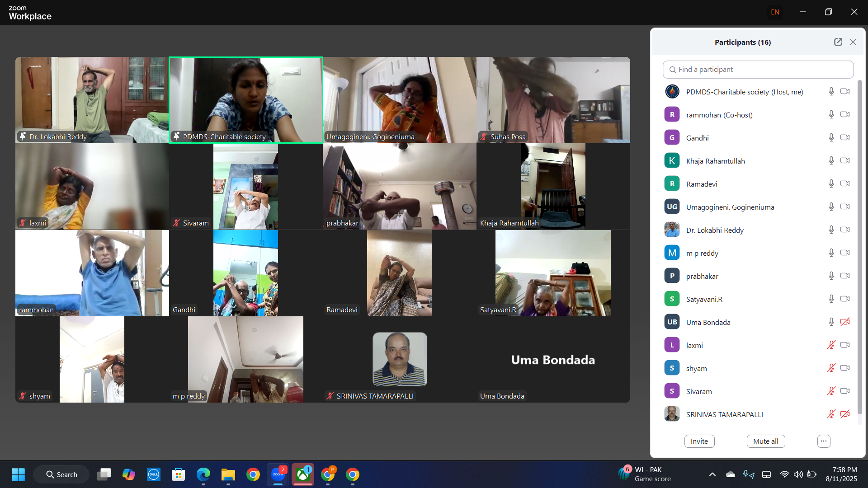The height and width of the screenshot is (488, 868).
Task: Select Uma Bondada name in participants list
Action: tap(708, 323)
